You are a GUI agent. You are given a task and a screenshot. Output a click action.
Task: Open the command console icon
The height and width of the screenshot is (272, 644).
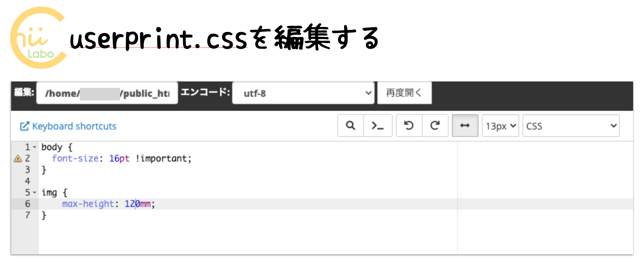click(378, 126)
